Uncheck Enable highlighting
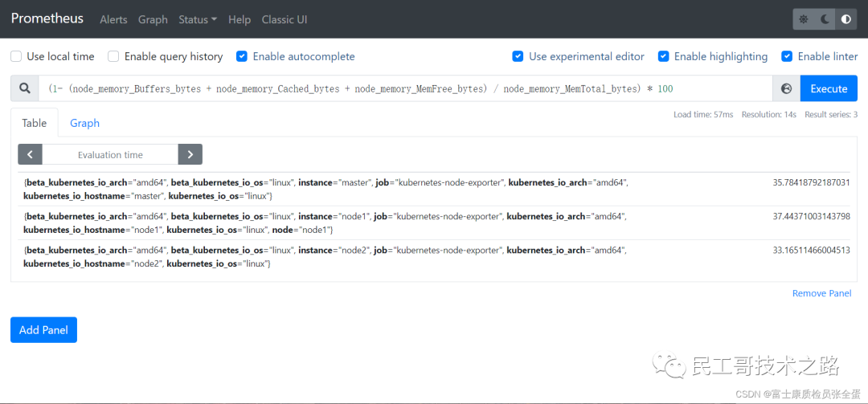 [663, 56]
